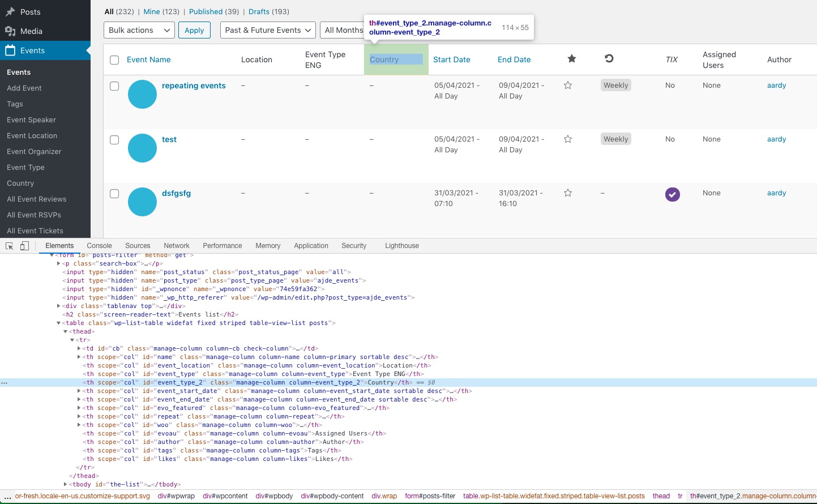Click the more-actions ellipsis beside the highlighted node
The width and height of the screenshot is (817, 504).
point(5,383)
